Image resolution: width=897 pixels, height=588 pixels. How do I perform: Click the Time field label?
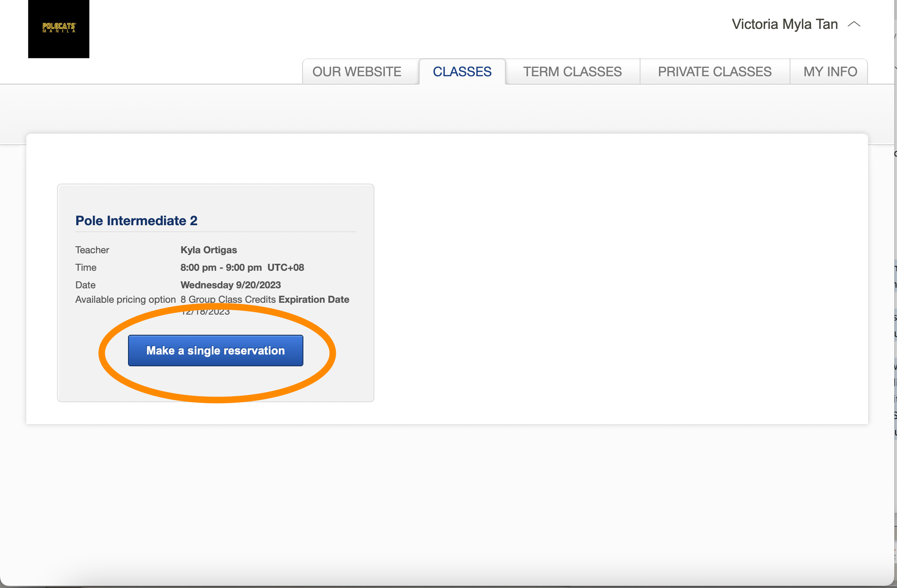coord(86,267)
